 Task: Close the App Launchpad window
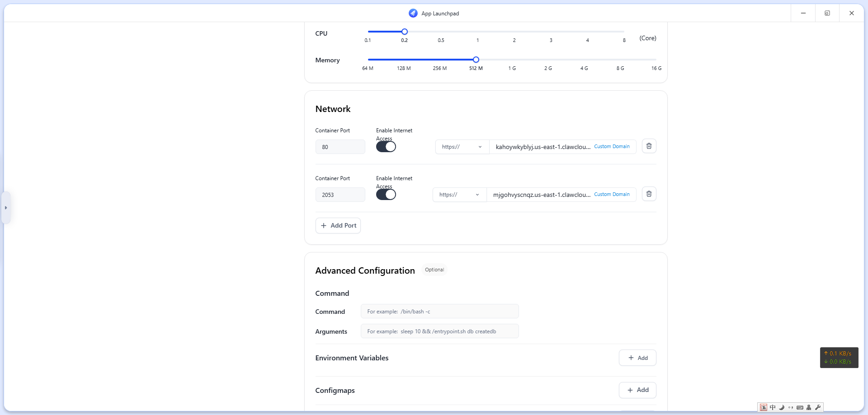point(852,13)
